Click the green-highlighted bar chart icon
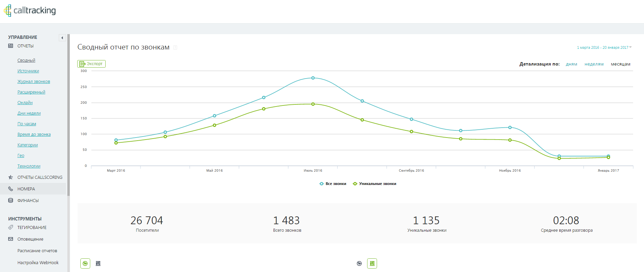 372,263
